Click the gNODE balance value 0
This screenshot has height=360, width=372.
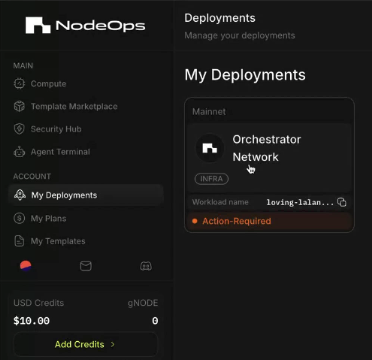click(155, 321)
